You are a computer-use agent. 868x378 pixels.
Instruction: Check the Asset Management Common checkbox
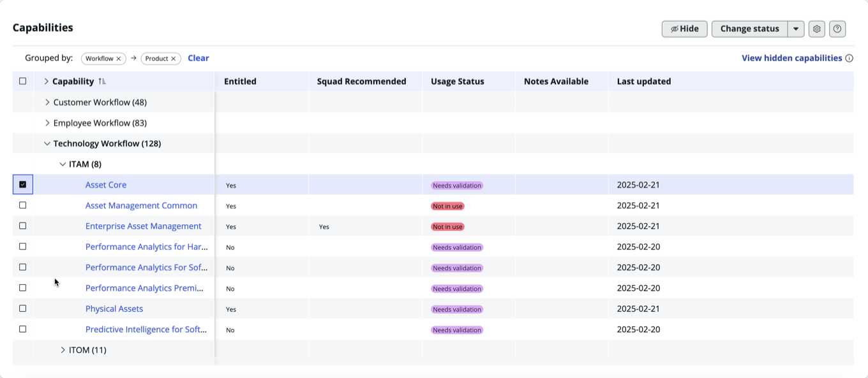click(23, 205)
